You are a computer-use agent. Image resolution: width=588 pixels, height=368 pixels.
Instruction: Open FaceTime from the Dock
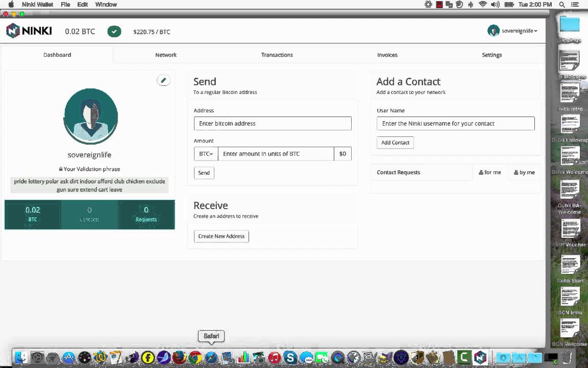point(322,357)
